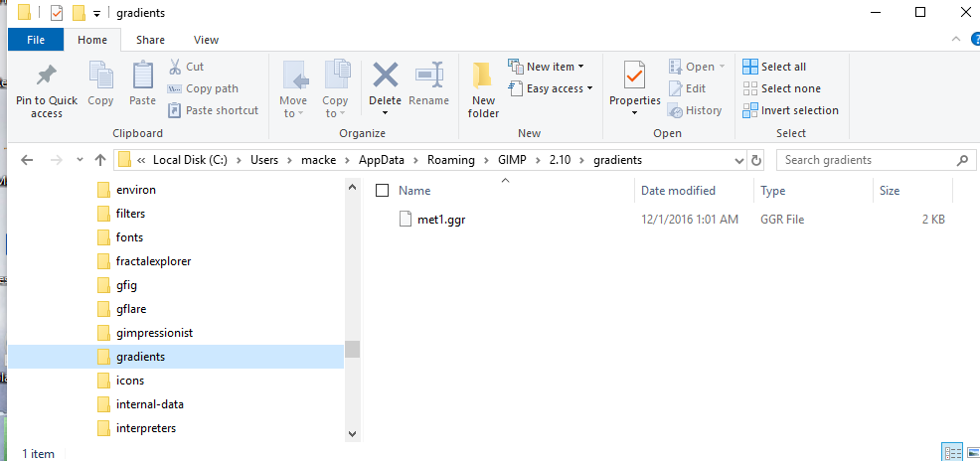The image size is (980, 461).
Task: Expand address bar history dropdown arrow
Action: [x=739, y=161]
